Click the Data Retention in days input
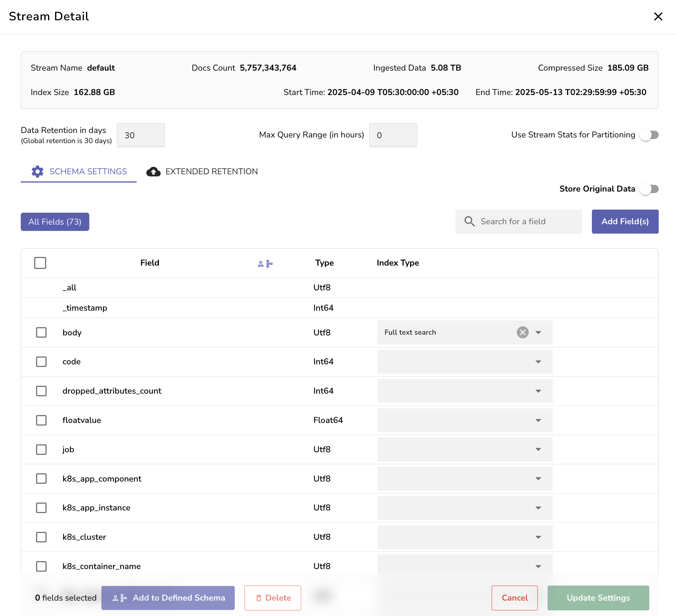 pyautogui.click(x=141, y=135)
